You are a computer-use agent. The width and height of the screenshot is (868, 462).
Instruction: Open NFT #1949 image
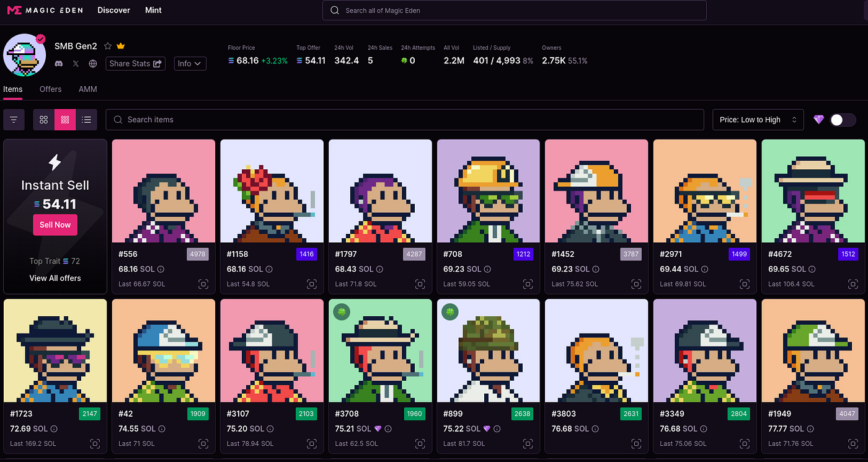tap(813, 351)
